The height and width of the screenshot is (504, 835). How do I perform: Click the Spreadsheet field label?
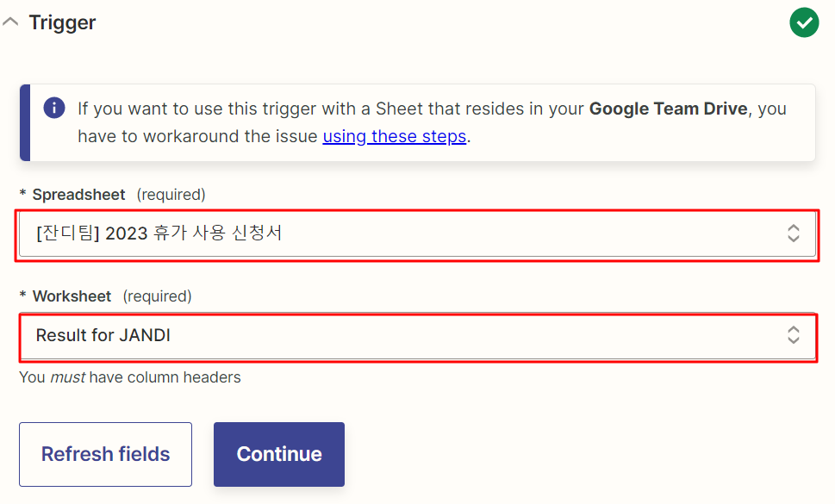click(x=78, y=195)
